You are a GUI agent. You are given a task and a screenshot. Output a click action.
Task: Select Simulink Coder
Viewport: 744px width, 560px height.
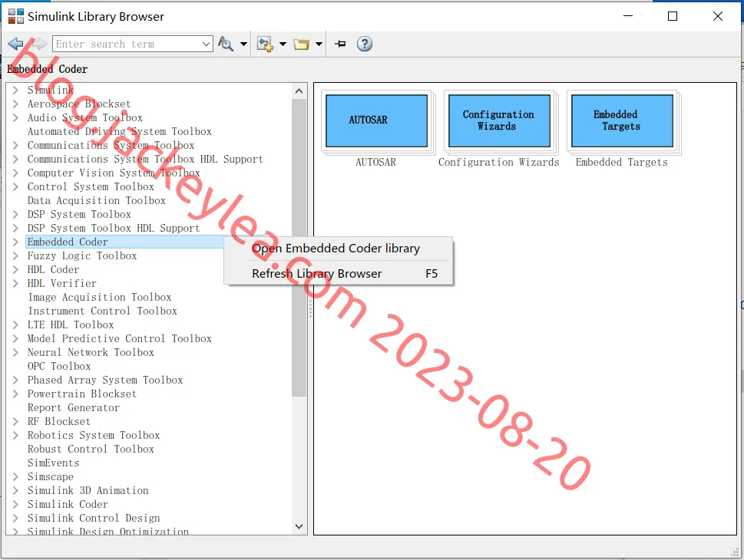click(x=68, y=504)
